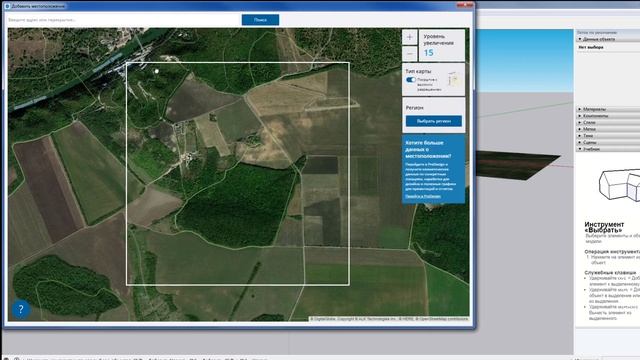Zoom in the map with plus button
The height and width of the screenshot is (360, 640).
pyautogui.click(x=410, y=37)
